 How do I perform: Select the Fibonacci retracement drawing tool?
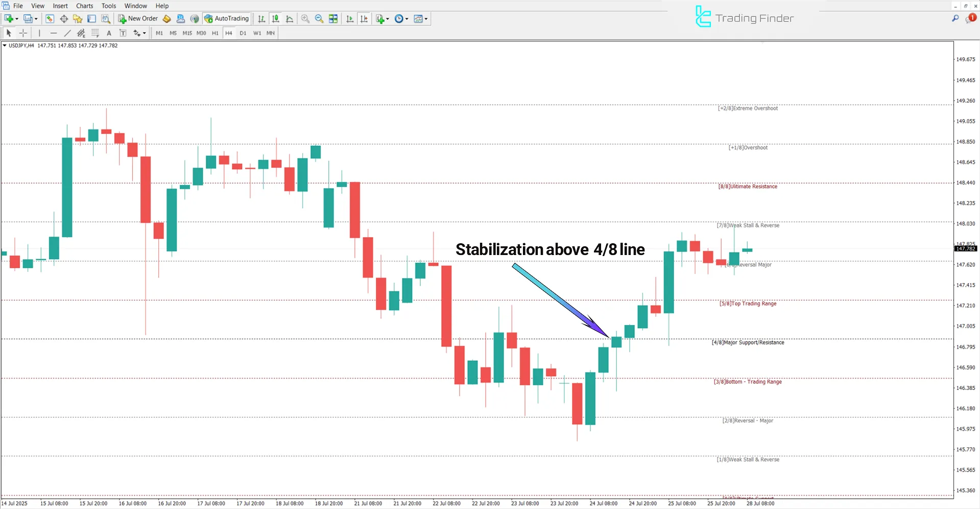tap(95, 33)
